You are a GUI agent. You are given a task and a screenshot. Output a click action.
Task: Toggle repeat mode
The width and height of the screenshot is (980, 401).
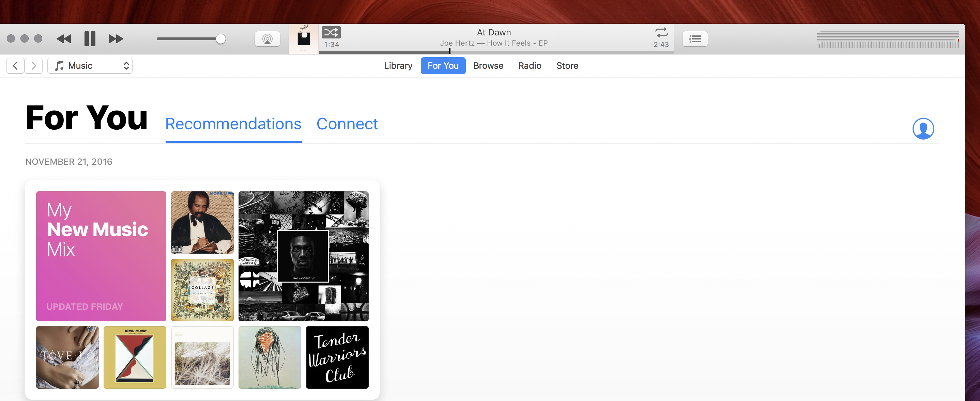pos(662,32)
